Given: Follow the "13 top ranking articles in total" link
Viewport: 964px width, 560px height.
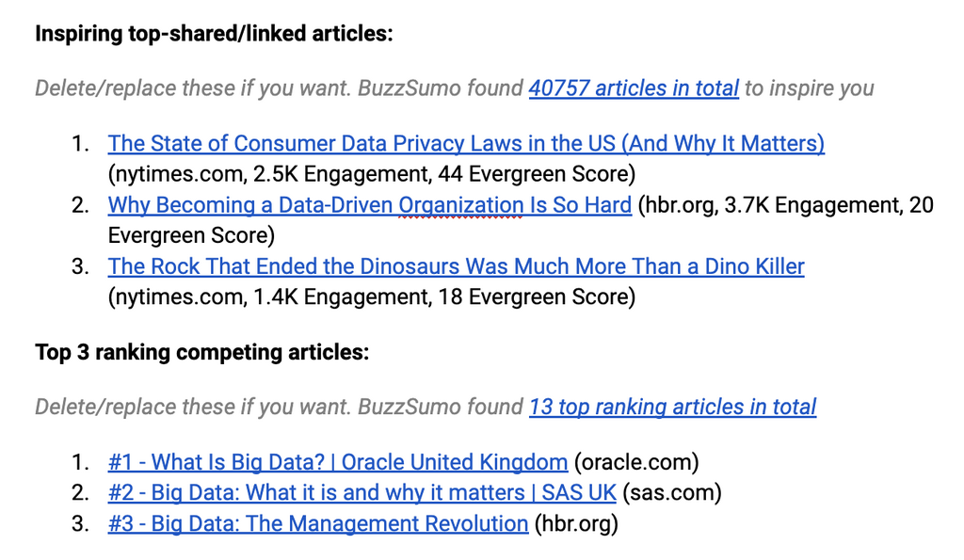Looking at the screenshot, I should pos(672,407).
